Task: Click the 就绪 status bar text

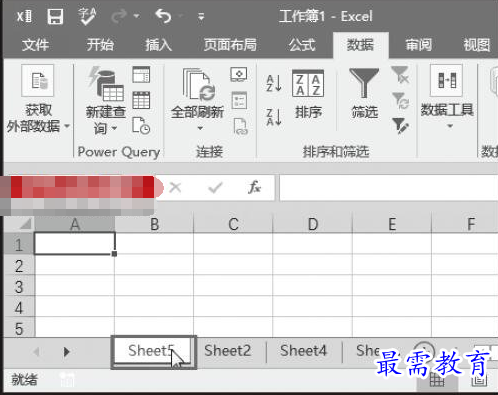Action: click(24, 379)
